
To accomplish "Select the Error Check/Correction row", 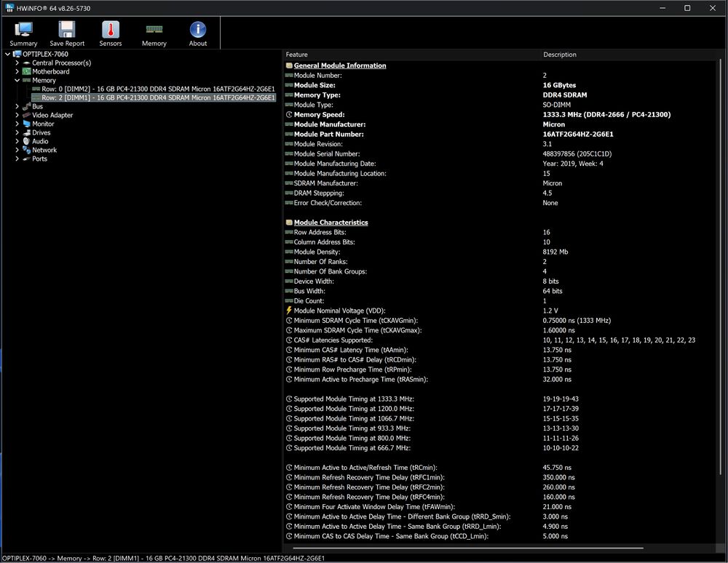I will pos(501,203).
